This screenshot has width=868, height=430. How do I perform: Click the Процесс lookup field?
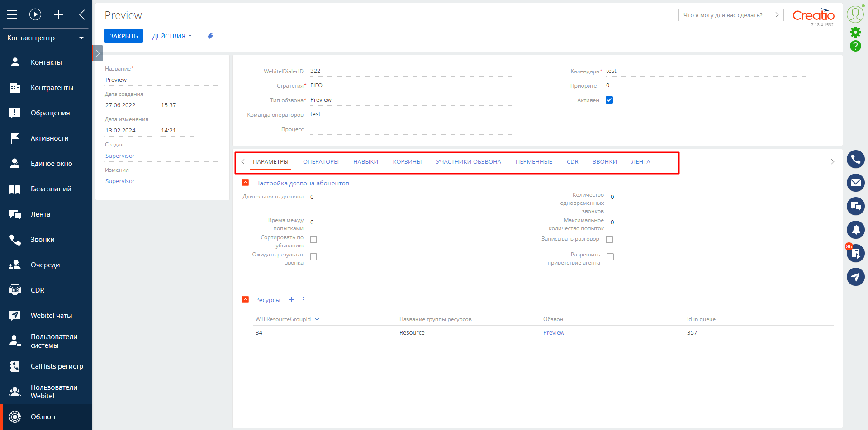411,129
